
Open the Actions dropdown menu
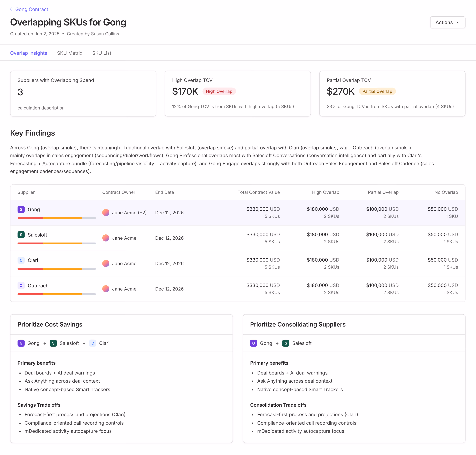tap(448, 22)
